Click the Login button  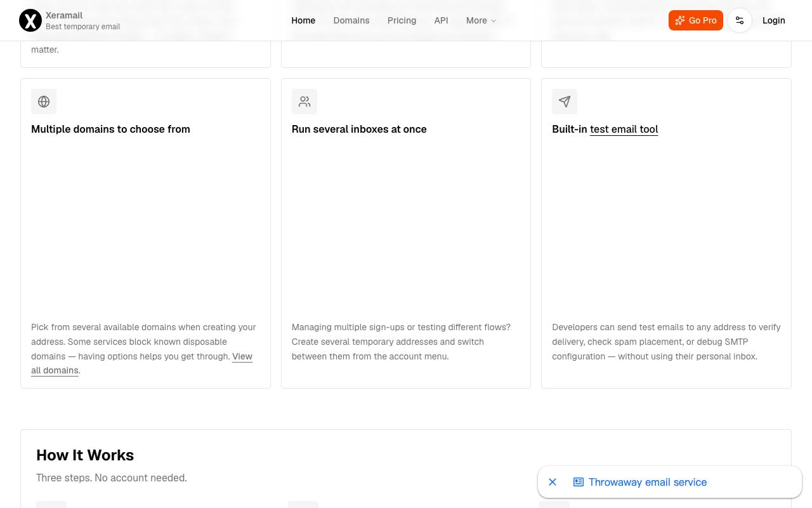pos(774,20)
